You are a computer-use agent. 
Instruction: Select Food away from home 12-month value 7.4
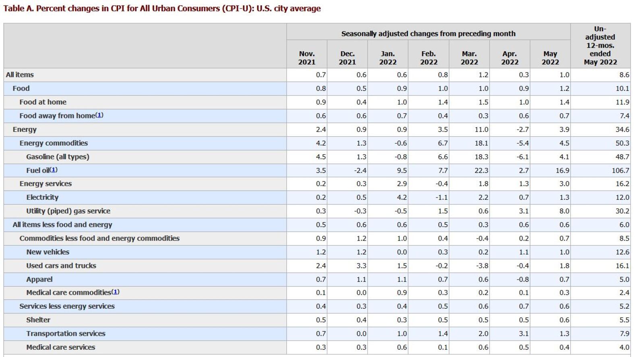(x=624, y=116)
